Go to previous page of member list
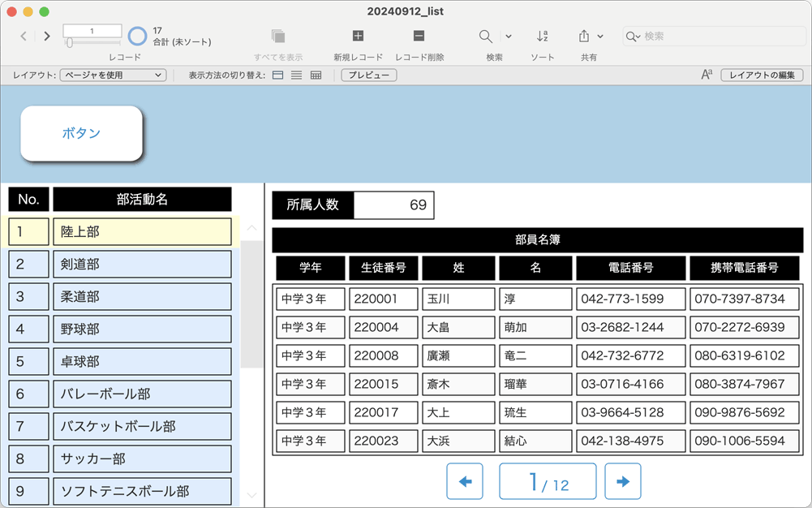This screenshot has width=812, height=508. pyautogui.click(x=465, y=481)
